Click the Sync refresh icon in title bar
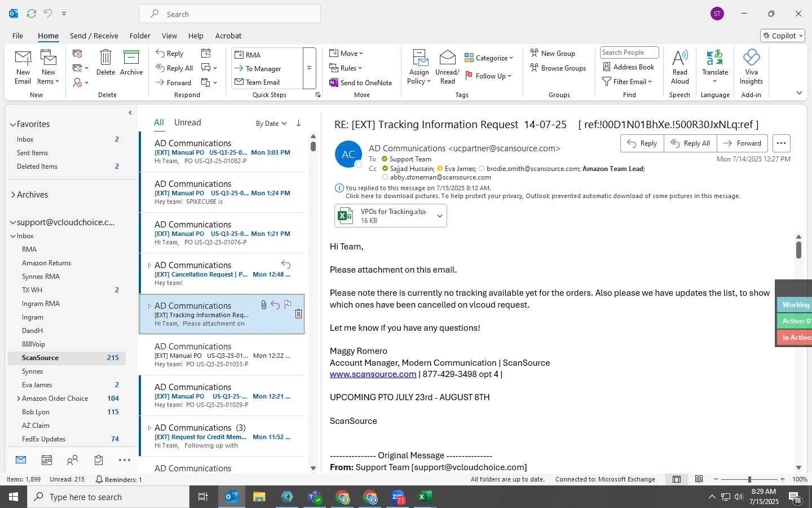This screenshot has width=812, height=508. [x=32, y=13]
